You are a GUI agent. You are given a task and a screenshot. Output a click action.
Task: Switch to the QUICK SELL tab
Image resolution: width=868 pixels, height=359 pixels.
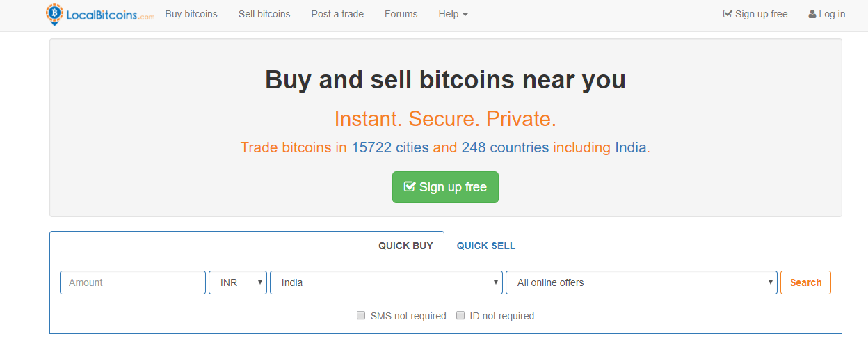486,246
